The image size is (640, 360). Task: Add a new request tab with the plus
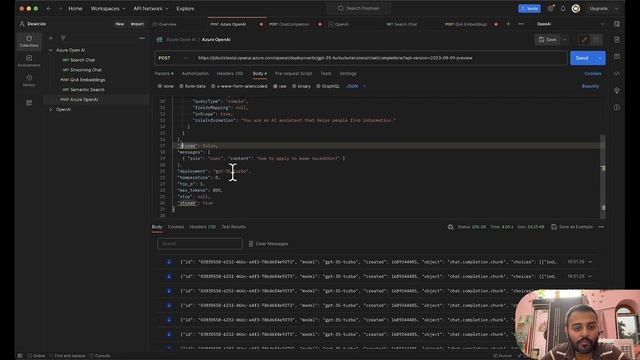(x=508, y=24)
